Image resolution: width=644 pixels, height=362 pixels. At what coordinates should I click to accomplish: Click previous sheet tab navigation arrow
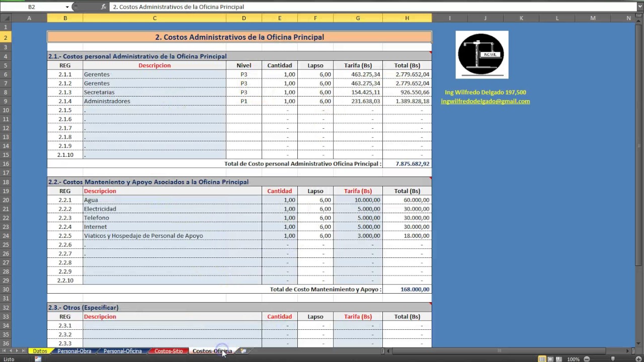[11, 351]
